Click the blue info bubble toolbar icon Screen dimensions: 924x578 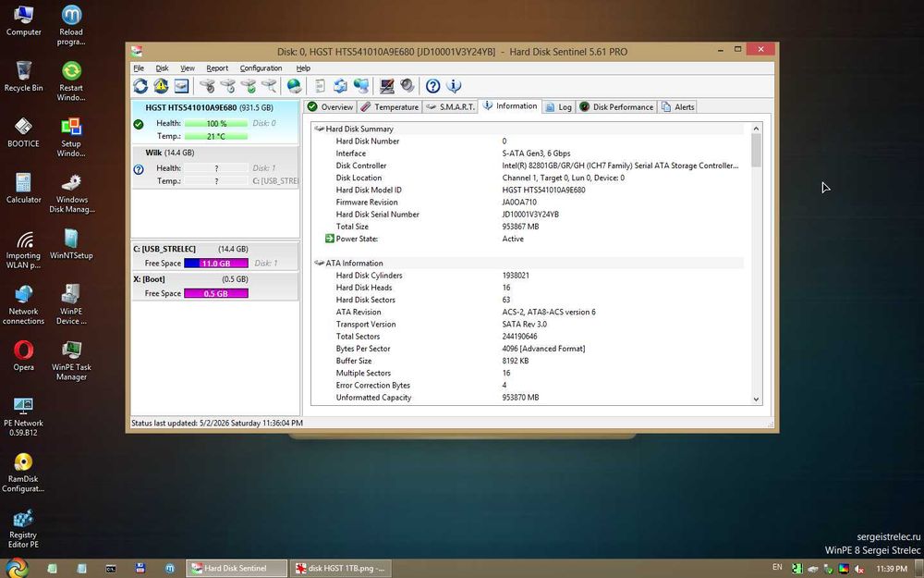click(x=454, y=86)
